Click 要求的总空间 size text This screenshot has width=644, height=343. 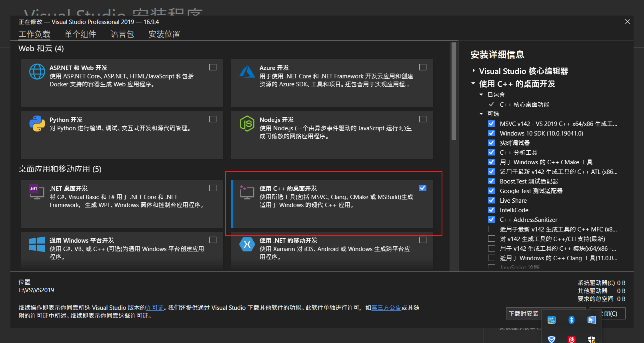pos(601,299)
